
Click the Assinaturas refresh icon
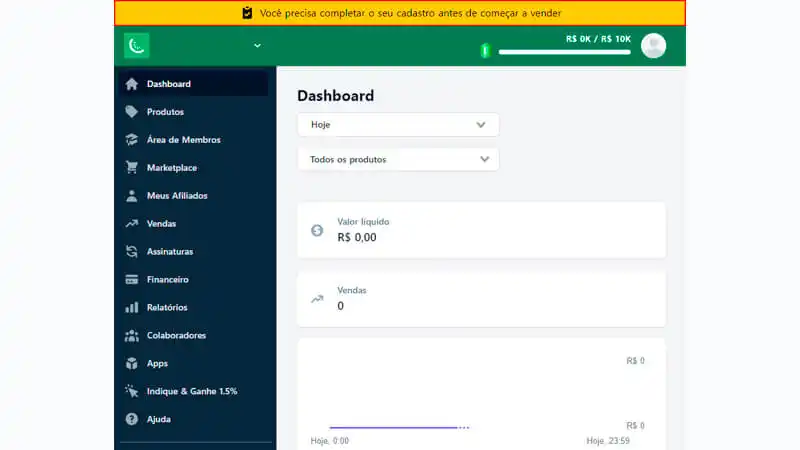click(131, 252)
